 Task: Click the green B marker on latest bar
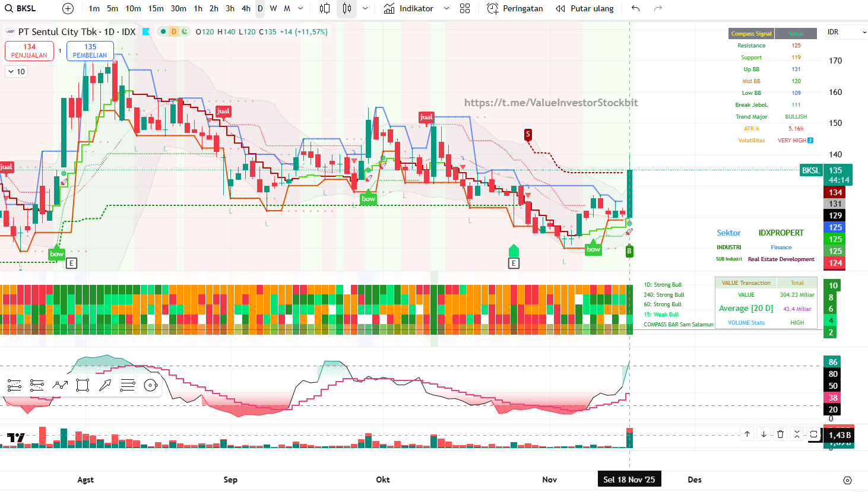[x=629, y=251]
